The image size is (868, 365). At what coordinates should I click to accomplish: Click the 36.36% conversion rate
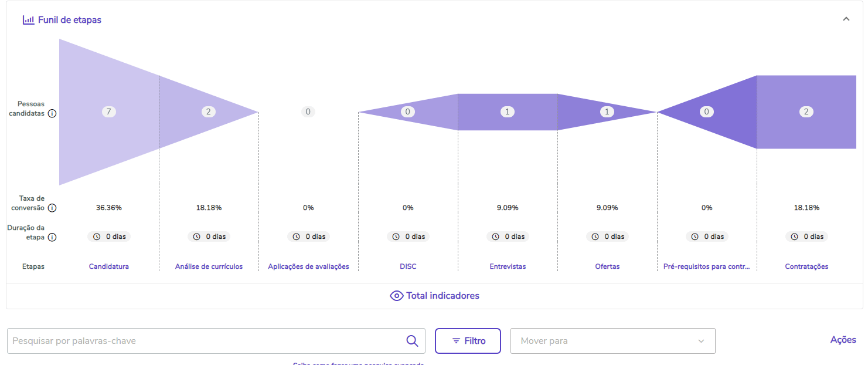[109, 208]
